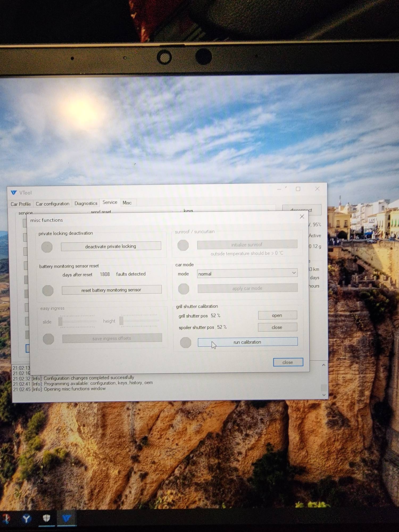Click the indicator next to reset battery monitoring sensor

48,290
